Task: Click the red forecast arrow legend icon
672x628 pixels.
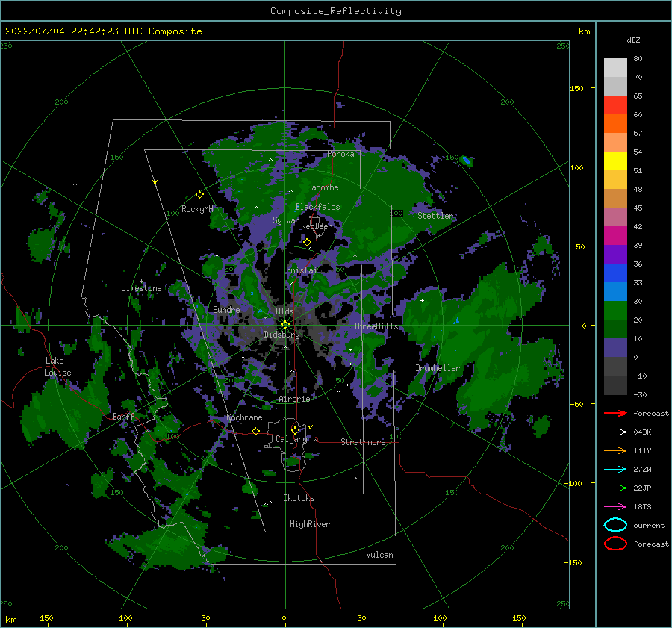Action: click(615, 413)
